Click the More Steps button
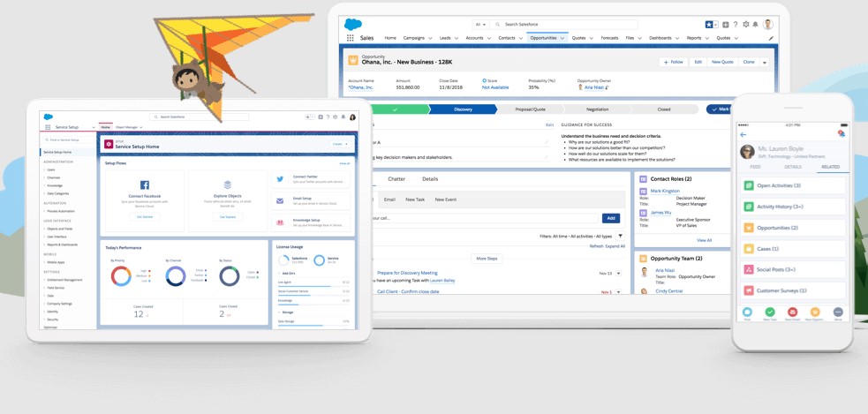 pyautogui.click(x=487, y=259)
